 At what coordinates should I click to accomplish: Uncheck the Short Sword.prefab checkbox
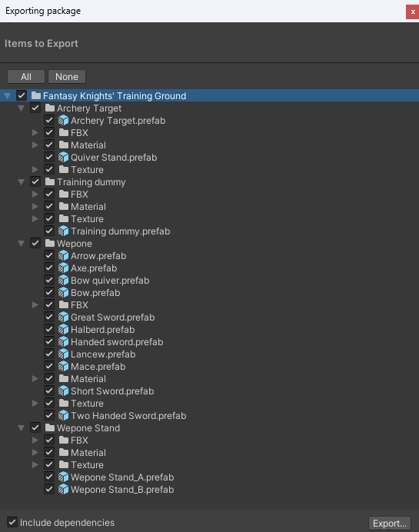pyautogui.click(x=49, y=391)
